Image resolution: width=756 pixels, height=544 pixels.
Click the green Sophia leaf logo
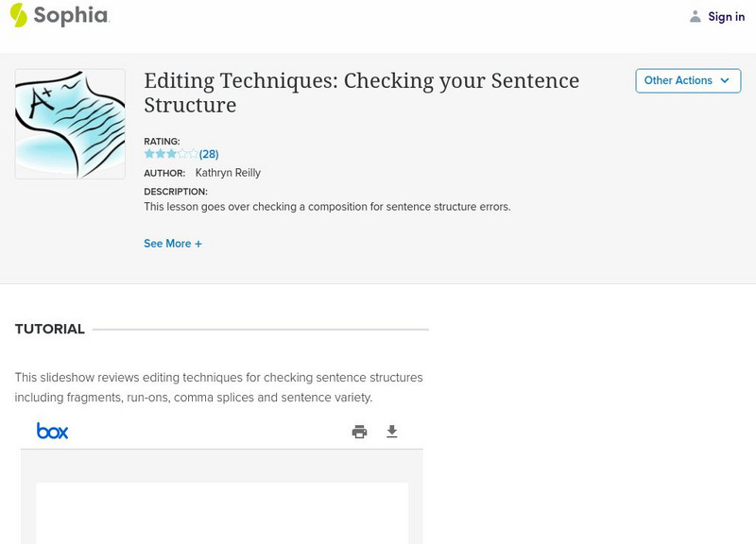click(x=19, y=15)
